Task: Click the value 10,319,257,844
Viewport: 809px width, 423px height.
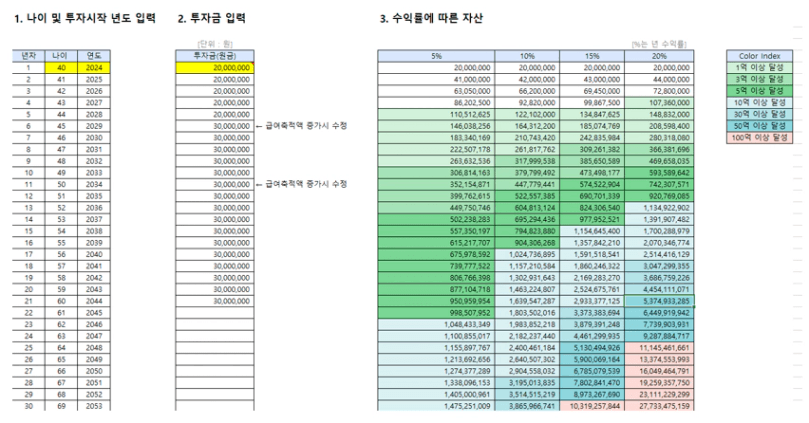Action: [592, 406]
